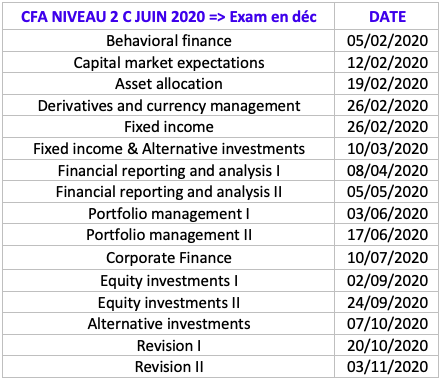Select the Fixed income & Alternative investments cell
This screenshot has width=442, height=381.
coord(168,148)
